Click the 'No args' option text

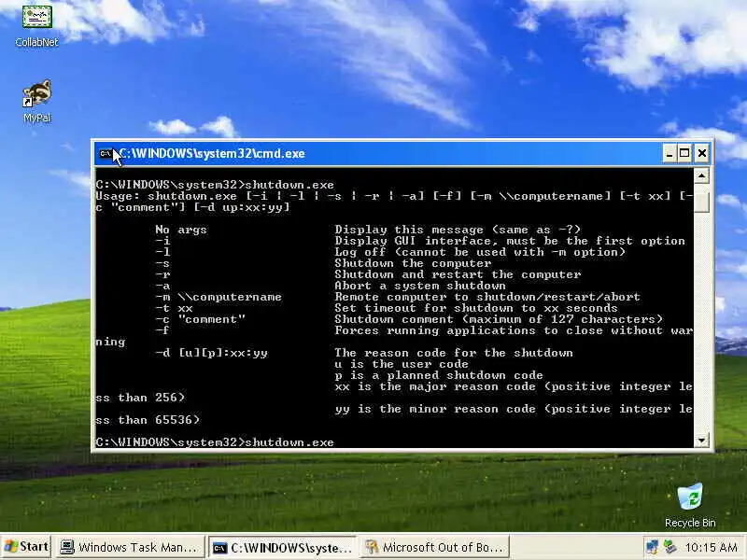click(181, 230)
